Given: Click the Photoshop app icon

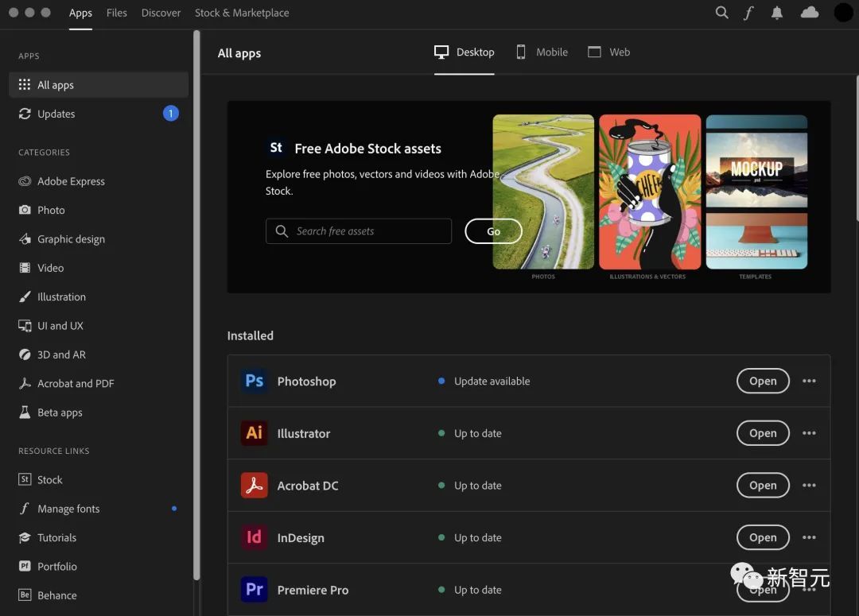Looking at the screenshot, I should tap(255, 381).
